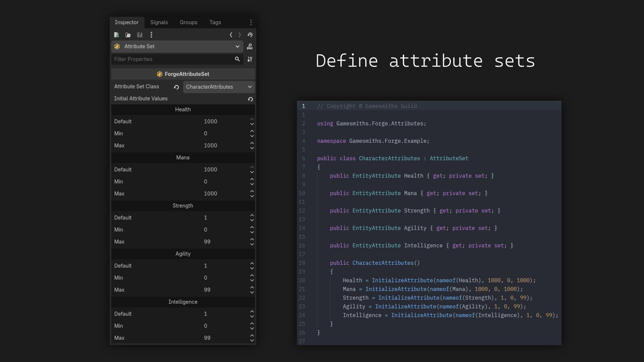Screen dimensions: 644x362
Task: Click Intelligence Min value field
Action: click(x=225, y=326)
